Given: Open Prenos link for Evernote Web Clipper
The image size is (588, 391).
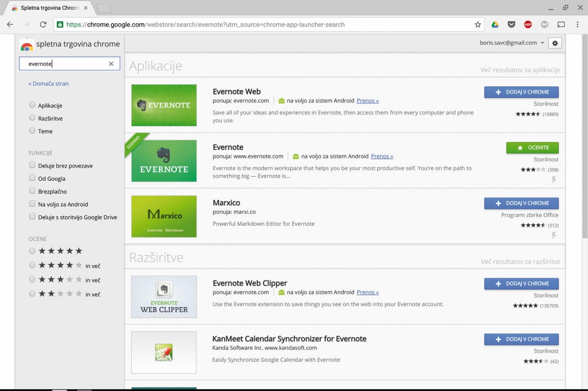Looking at the screenshot, I should (367, 292).
